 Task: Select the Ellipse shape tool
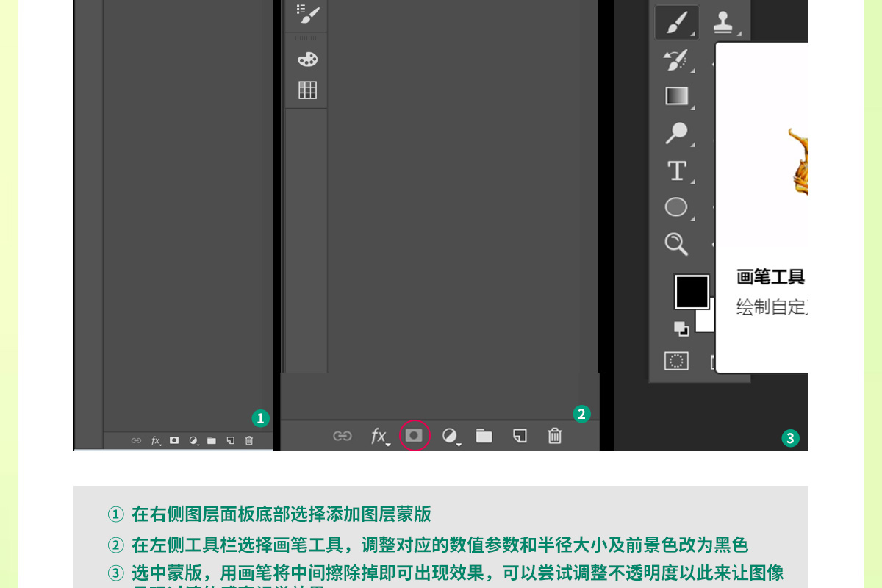coord(676,207)
